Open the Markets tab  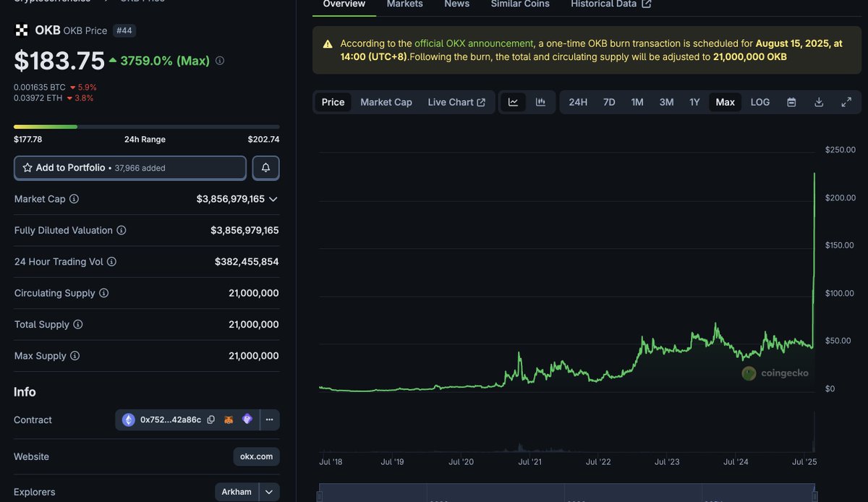coord(405,4)
